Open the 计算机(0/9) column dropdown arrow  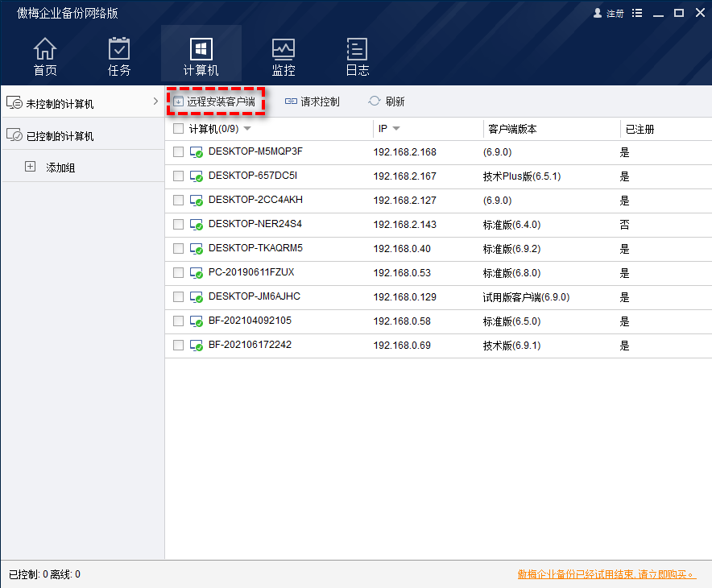pyautogui.click(x=247, y=129)
